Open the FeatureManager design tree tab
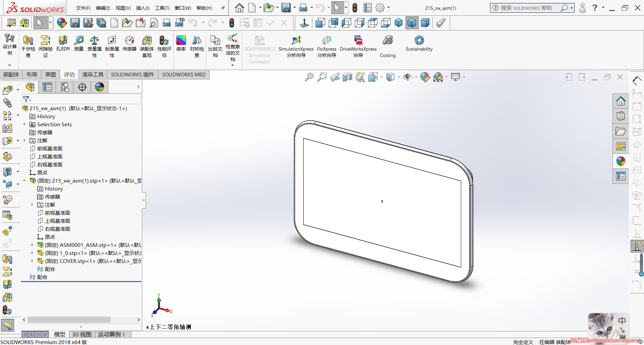Image resolution: width=644 pixels, height=345 pixels. [x=30, y=87]
